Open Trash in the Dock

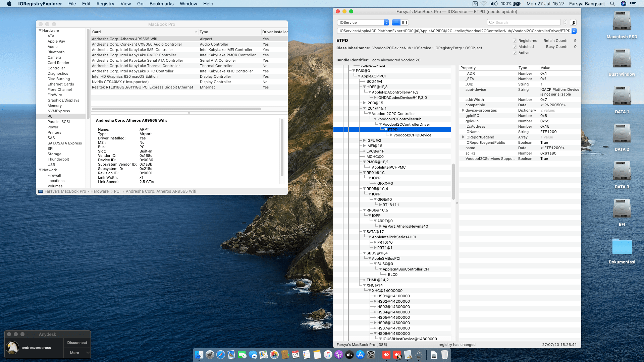pos(445,354)
